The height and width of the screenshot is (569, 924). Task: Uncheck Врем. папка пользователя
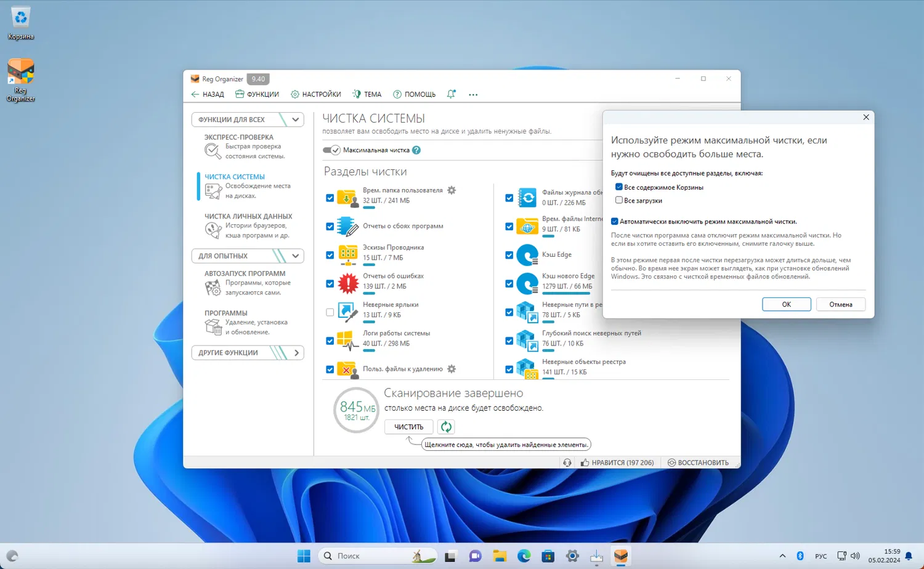click(330, 198)
